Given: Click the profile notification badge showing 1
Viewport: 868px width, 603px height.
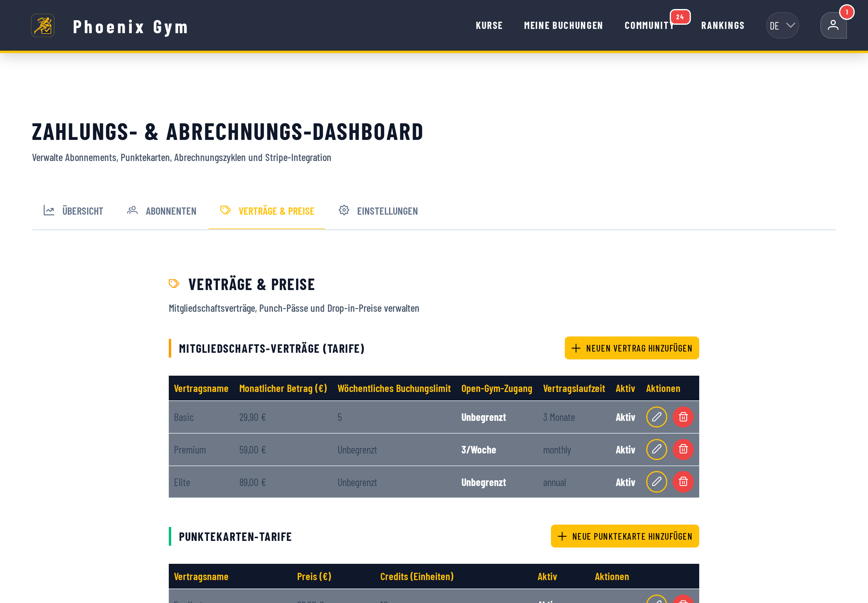Looking at the screenshot, I should click(x=847, y=12).
